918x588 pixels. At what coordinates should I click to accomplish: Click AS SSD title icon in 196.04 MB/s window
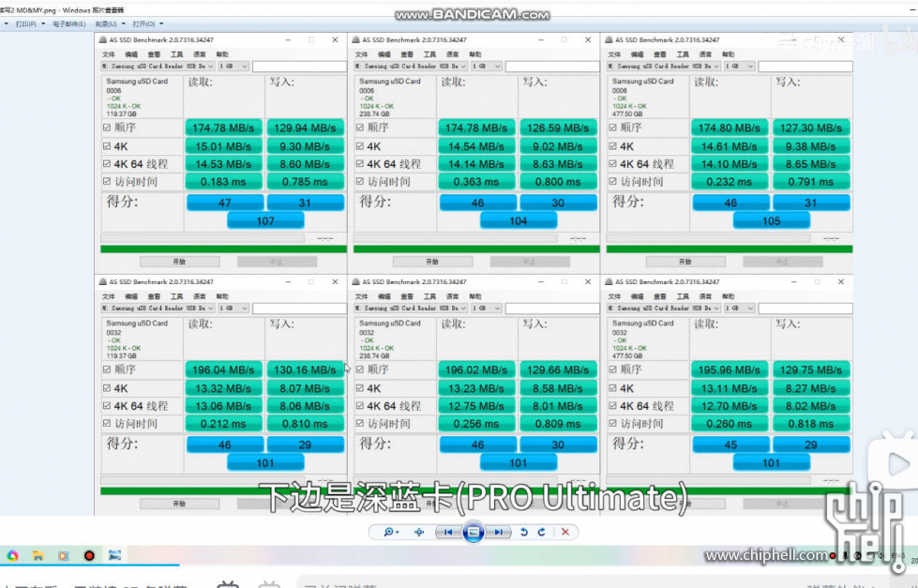pos(103,281)
